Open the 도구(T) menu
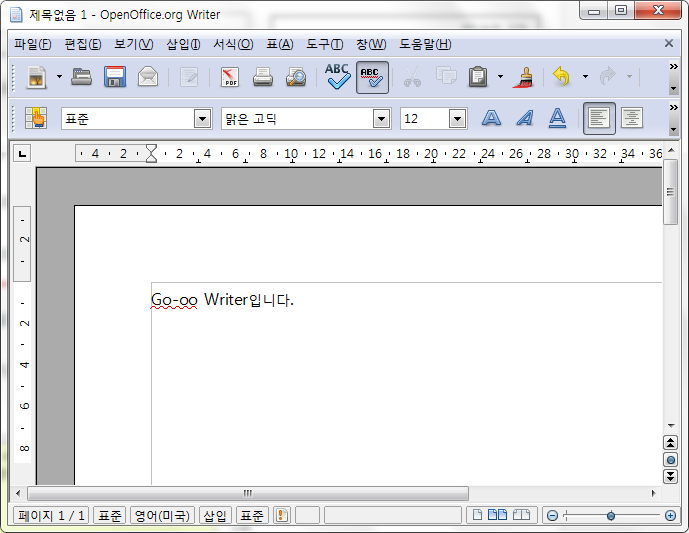Viewport: 689px width, 533px height. tap(325, 44)
